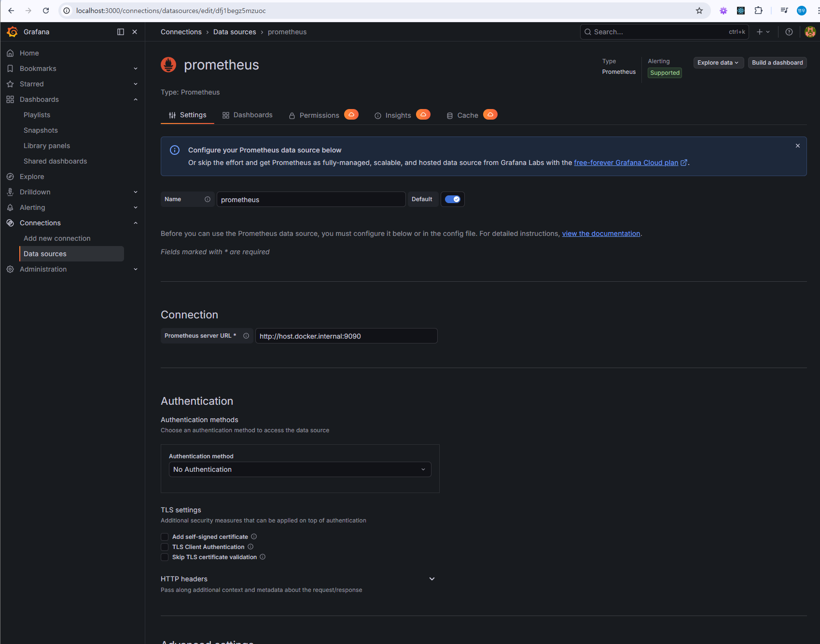Enable Add self-signed certificate checkbox
Screen dimensions: 820x644
165,537
